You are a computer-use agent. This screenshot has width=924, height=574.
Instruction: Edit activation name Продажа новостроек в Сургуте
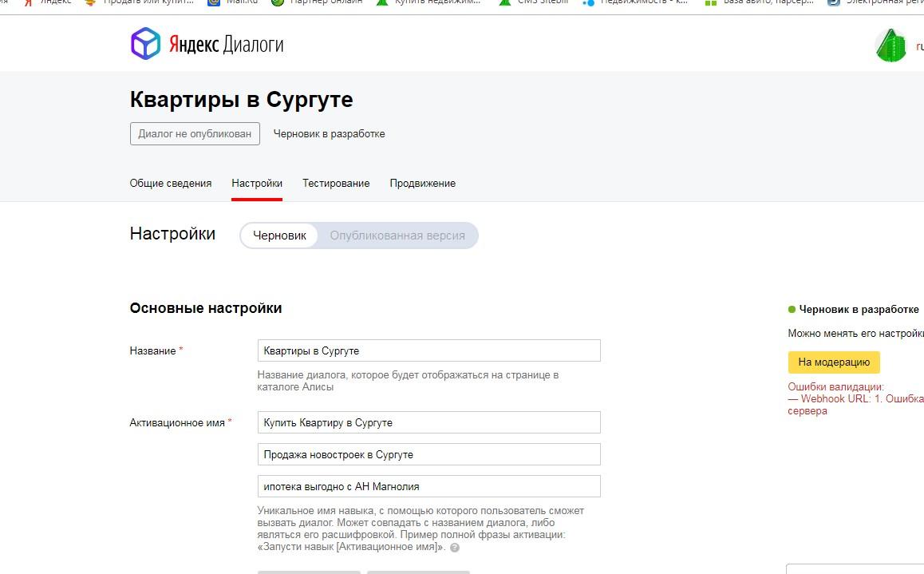coord(429,454)
